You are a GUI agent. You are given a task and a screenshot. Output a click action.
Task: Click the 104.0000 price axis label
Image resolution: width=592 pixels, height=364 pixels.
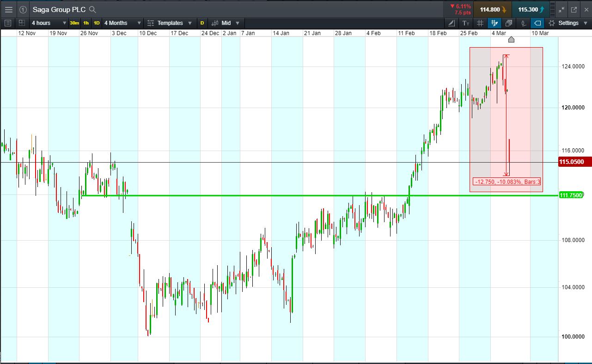(573, 287)
